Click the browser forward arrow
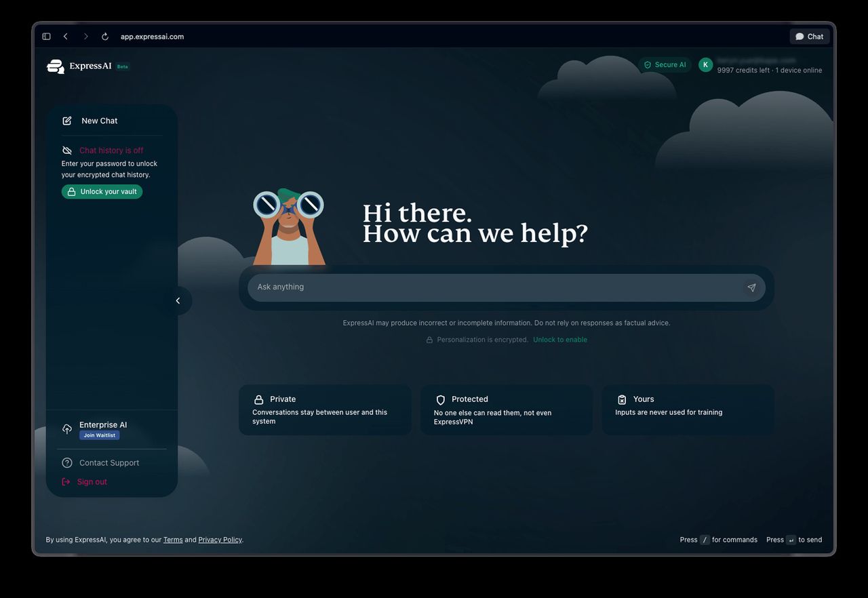Image resolution: width=868 pixels, height=598 pixels. point(85,37)
